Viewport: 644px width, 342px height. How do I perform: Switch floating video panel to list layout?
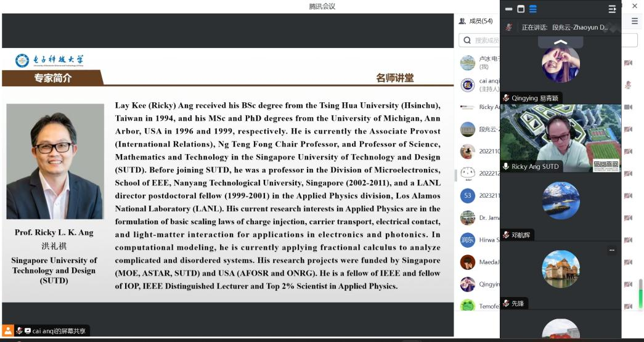(x=533, y=9)
